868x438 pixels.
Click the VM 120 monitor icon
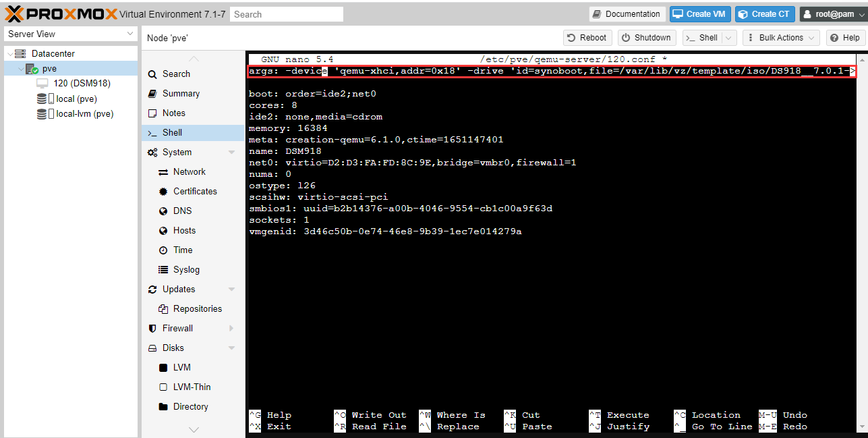[42, 83]
